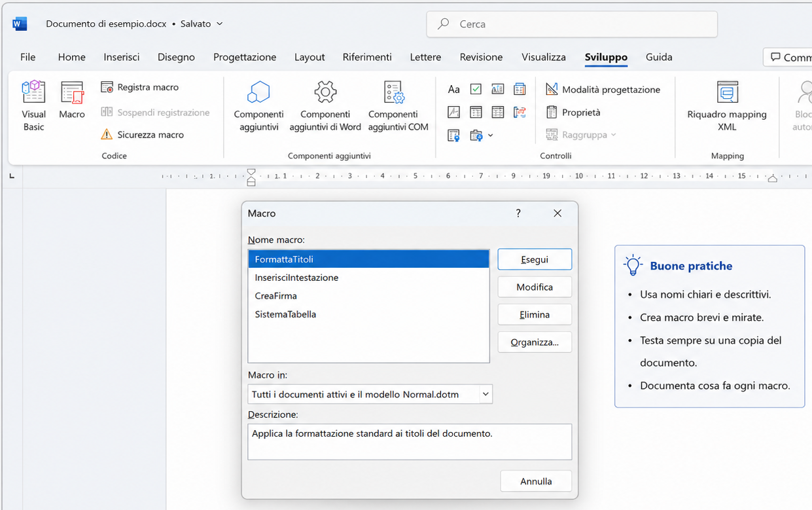Close the Macro dialog
812x510 pixels.
pos(557,213)
